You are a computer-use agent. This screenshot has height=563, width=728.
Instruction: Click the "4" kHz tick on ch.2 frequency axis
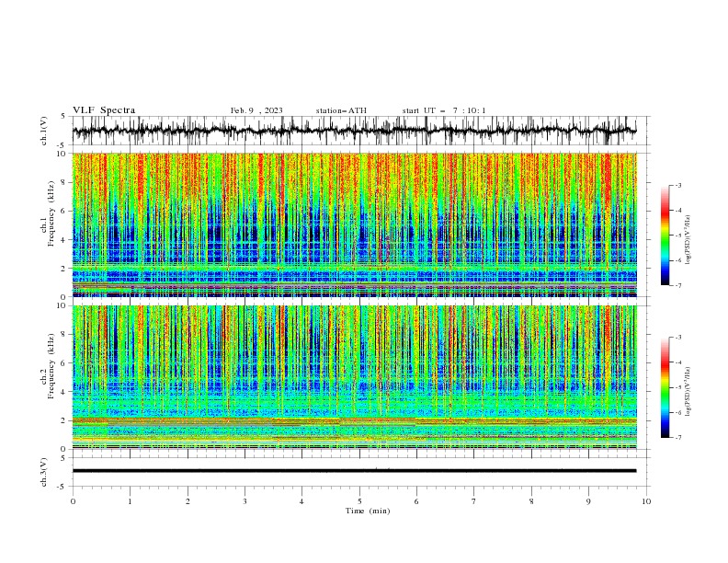coord(64,392)
